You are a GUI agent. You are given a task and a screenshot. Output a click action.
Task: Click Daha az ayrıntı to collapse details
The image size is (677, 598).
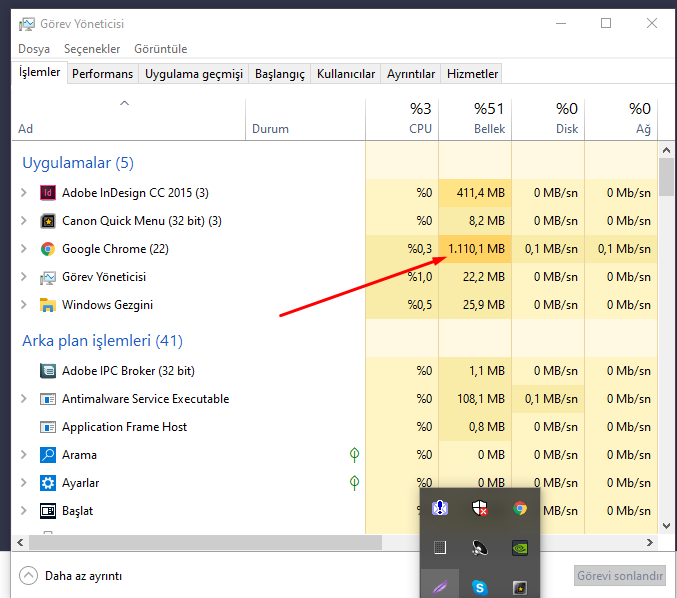(x=71, y=576)
